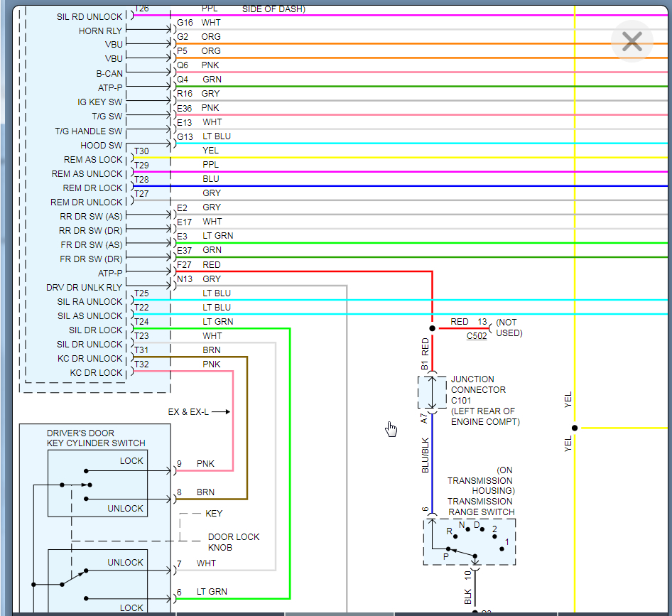Click the transmission range switch selector symbol
672x616 pixels.
click(x=470, y=541)
